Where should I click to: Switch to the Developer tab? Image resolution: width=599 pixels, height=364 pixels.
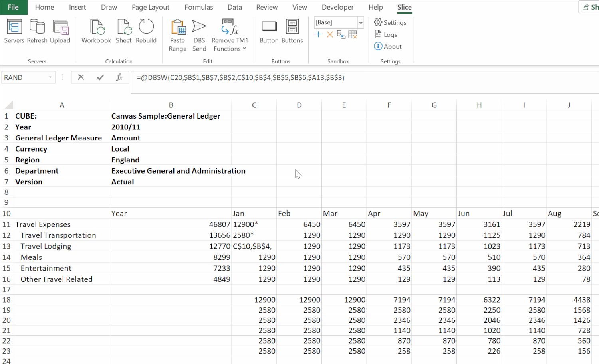click(x=337, y=7)
